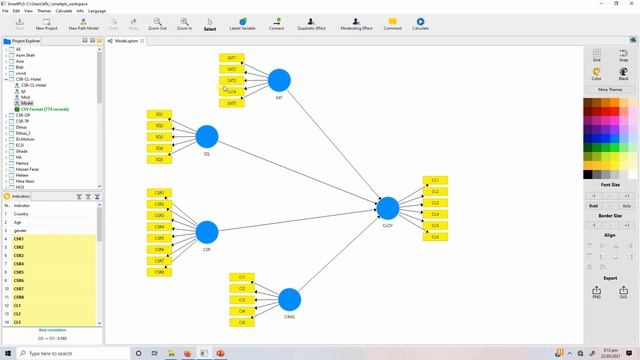Select the Model.splsm editor tab
The image size is (640, 360).
(x=126, y=41)
